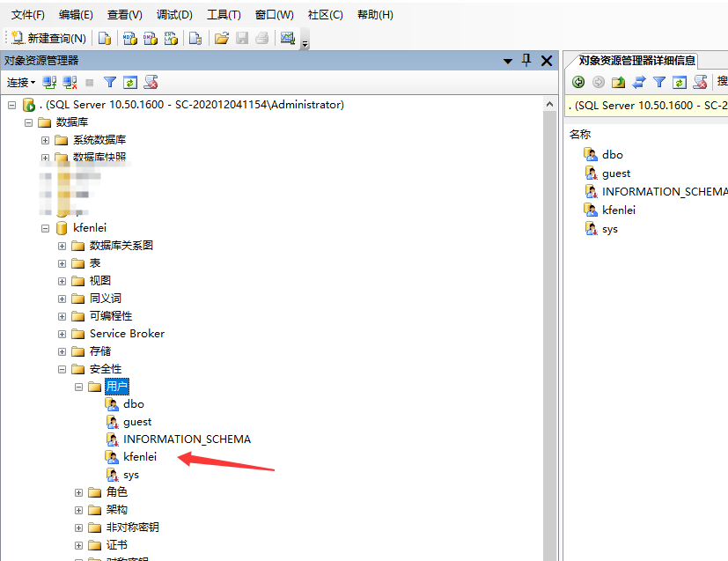
Task: Expand the Service Broker folder
Action: 63,335
